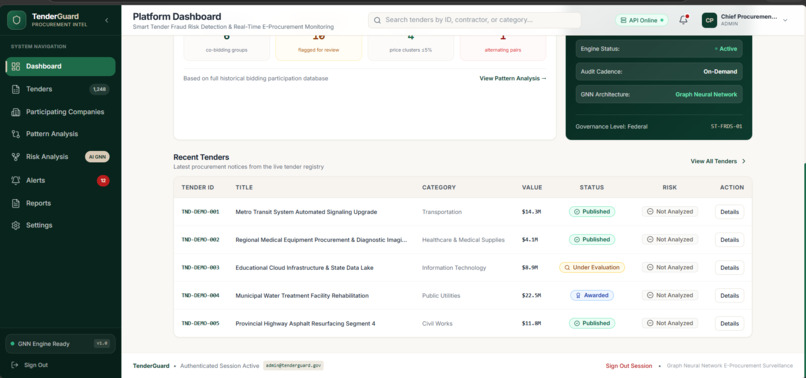This screenshot has width=806, height=378.
Task: Click the Sign Out arrow icon
Action: [x=14, y=365]
